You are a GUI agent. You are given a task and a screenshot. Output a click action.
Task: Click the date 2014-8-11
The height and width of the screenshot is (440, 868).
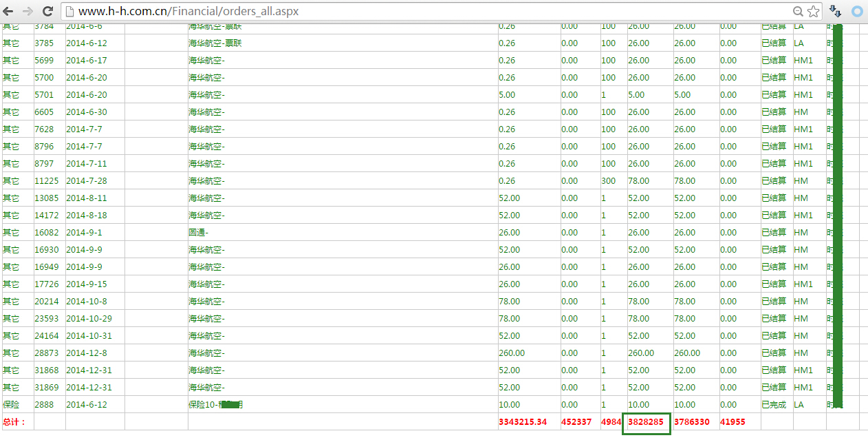87,198
